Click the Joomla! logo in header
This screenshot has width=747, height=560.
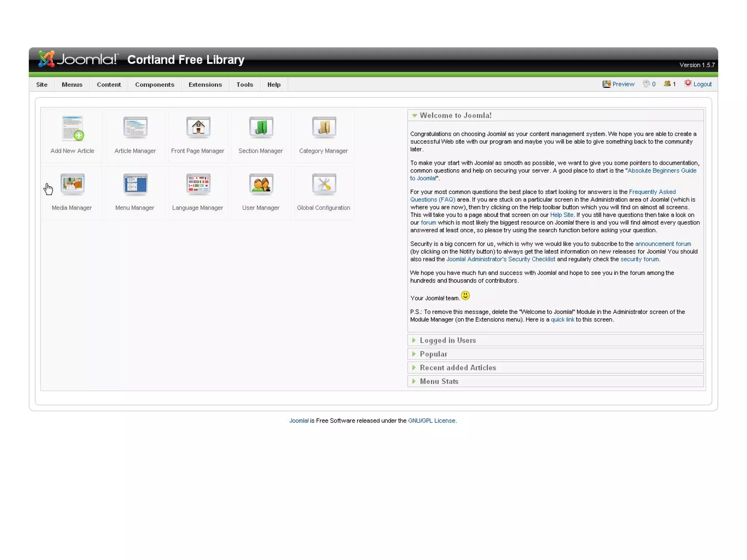[78, 59]
